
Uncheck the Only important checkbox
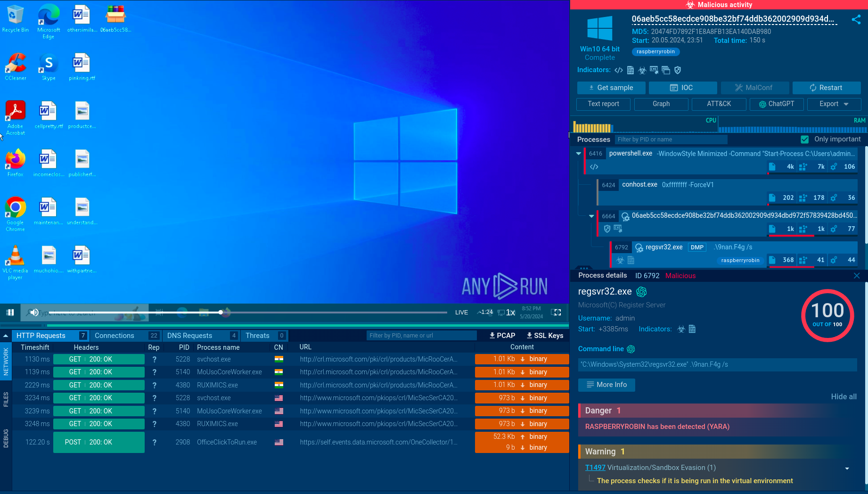click(x=805, y=140)
